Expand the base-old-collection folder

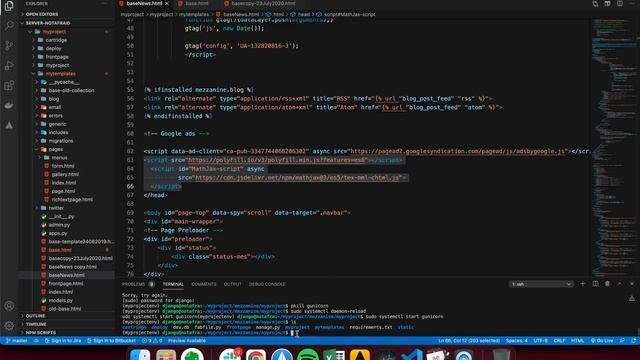pos(71,90)
